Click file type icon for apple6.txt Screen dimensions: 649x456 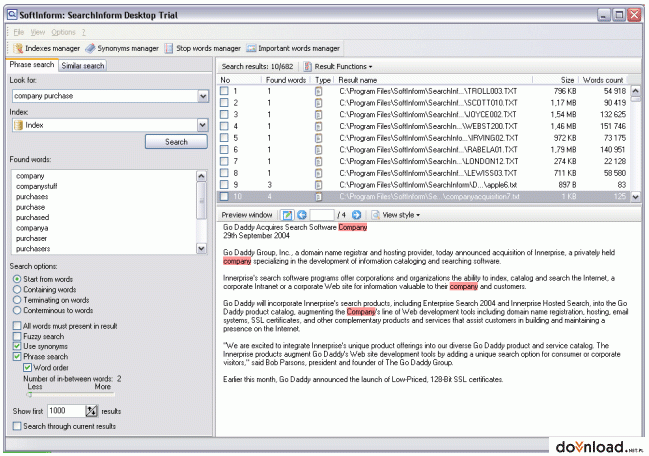coord(318,185)
